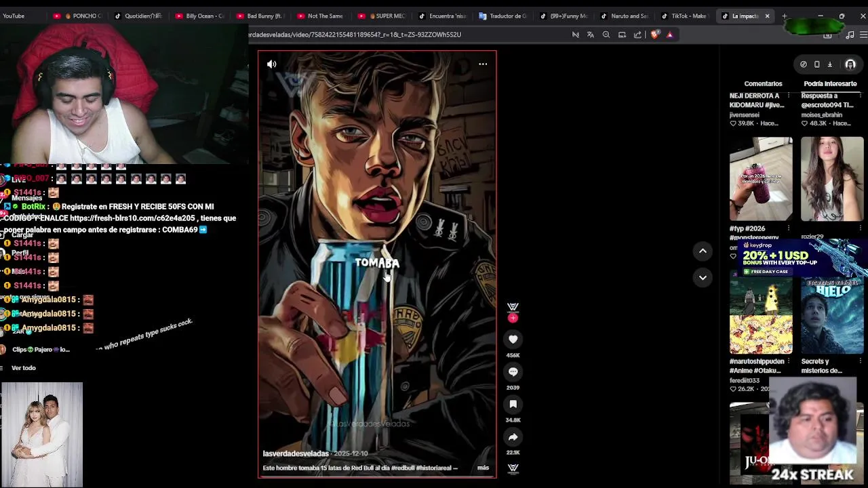Click 'Ver todo' in the left panel
The image size is (868, 488).
point(24,368)
